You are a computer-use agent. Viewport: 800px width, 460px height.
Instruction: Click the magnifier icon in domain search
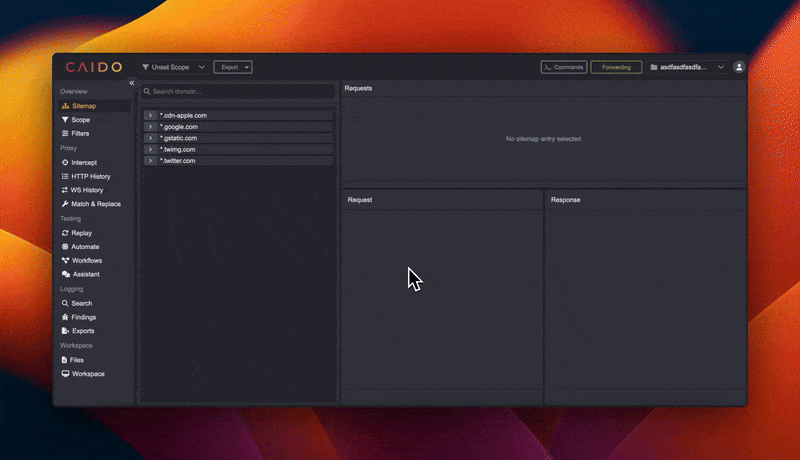coord(147,91)
